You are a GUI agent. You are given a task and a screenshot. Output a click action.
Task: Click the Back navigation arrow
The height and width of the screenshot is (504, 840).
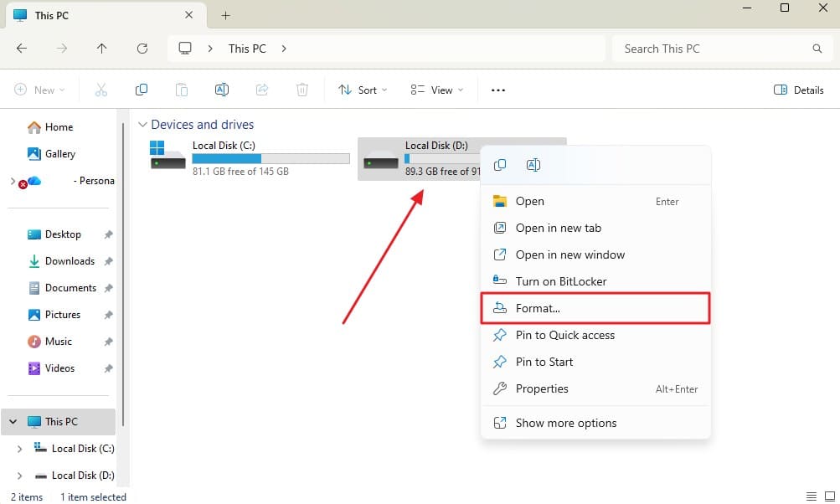[x=22, y=49]
